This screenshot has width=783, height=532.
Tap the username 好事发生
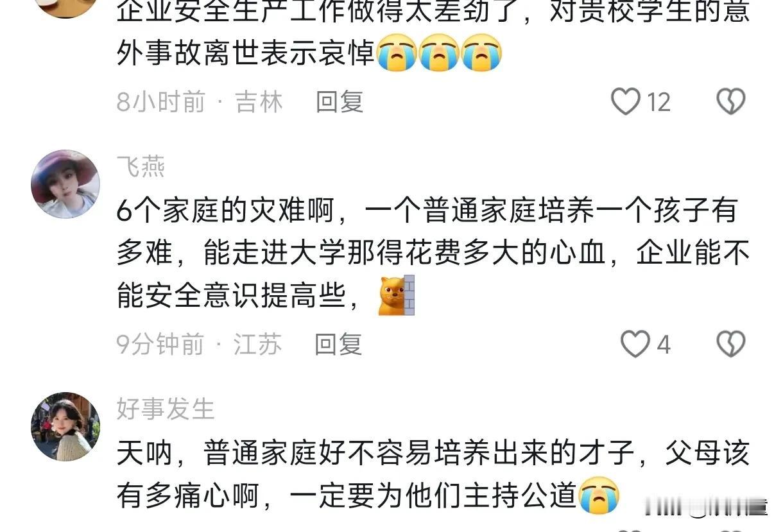(166, 409)
